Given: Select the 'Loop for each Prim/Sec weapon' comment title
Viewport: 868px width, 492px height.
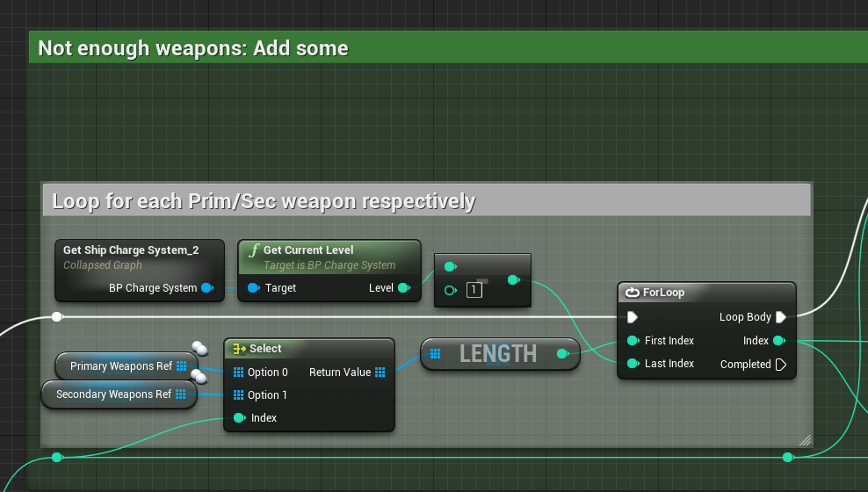Looking at the screenshot, I should coord(264,201).
